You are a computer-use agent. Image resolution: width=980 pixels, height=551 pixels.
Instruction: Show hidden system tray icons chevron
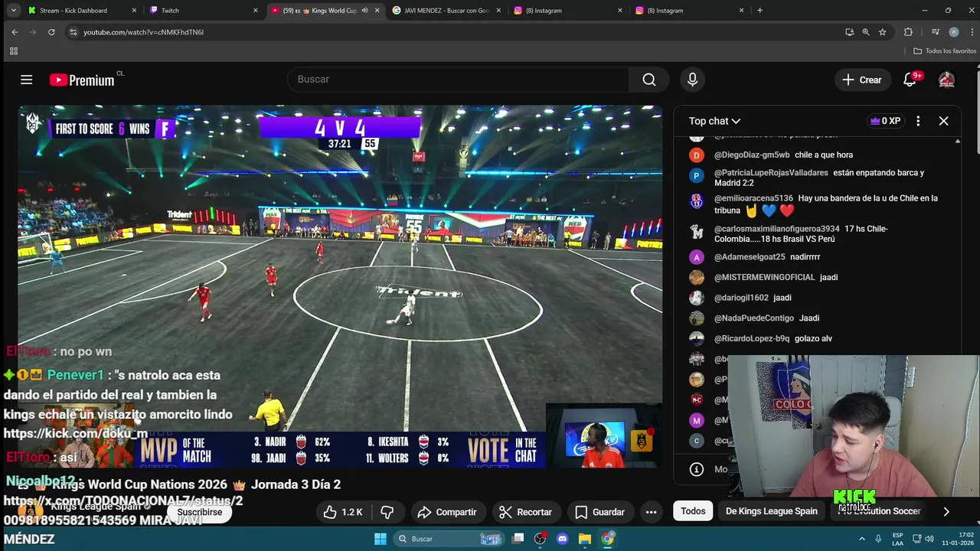(x=861, y=539)
